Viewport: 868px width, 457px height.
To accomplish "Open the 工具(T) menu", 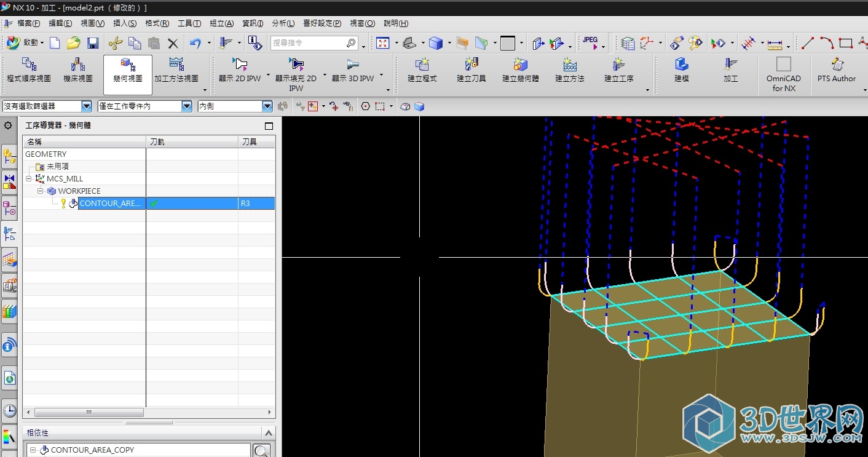I will tap(189, 23).
